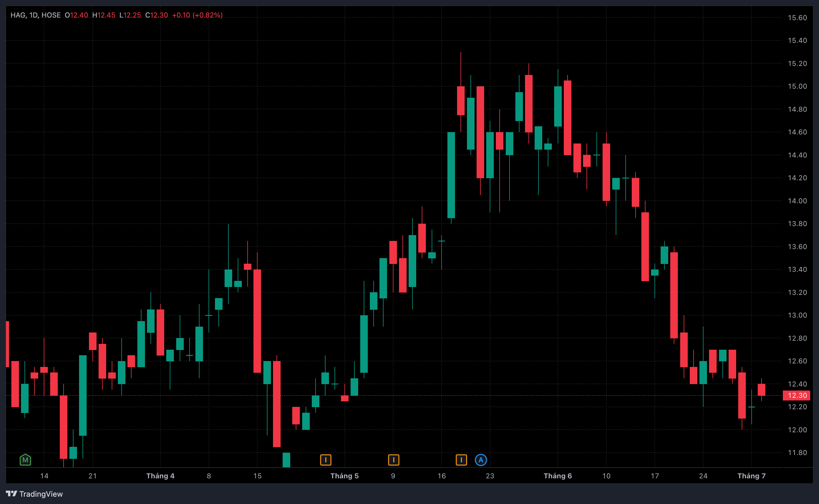The width and height of the screenshot is (819, 504).
Task: Click the 13.60 price axis label
Action: 797,247
